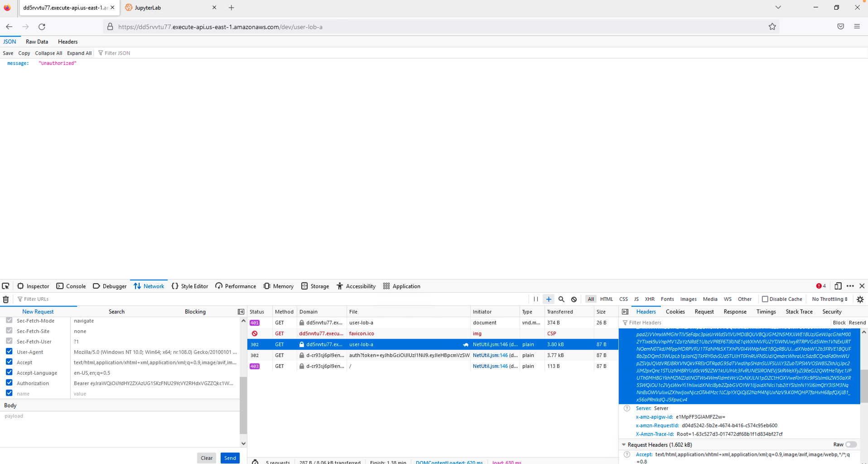Open the Timings details tab
Viewport: 868px width, 464px height.
pos(766,312)
